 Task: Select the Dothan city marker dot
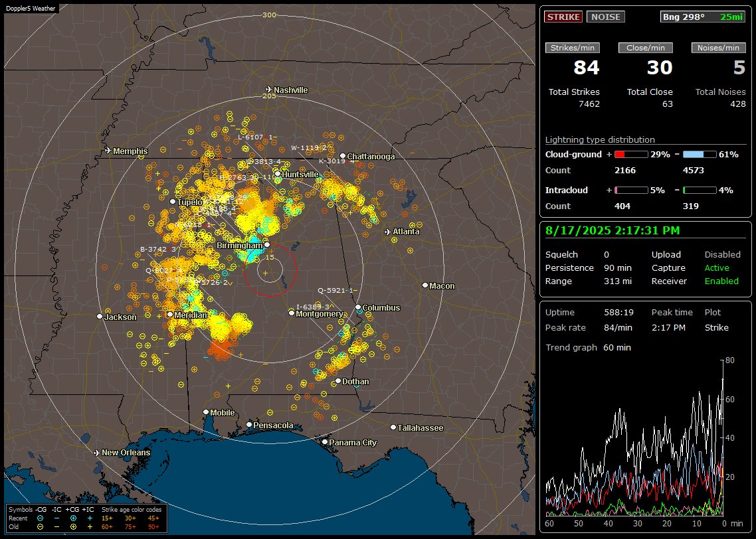[x=338, y=381]
